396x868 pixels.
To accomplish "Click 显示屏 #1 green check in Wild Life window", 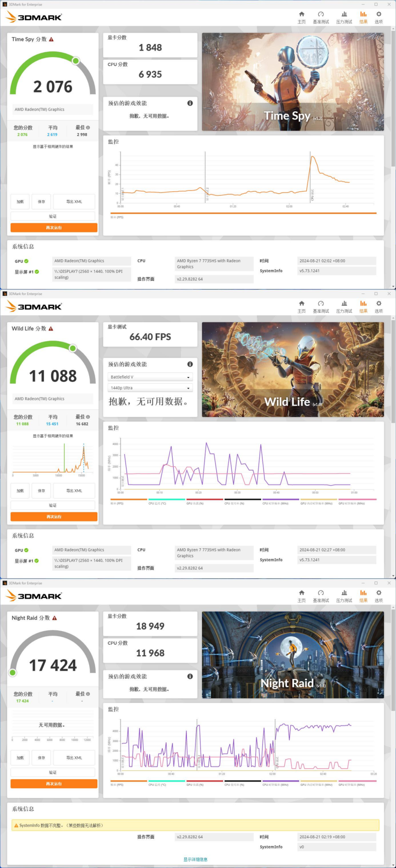I will (37, 561).
